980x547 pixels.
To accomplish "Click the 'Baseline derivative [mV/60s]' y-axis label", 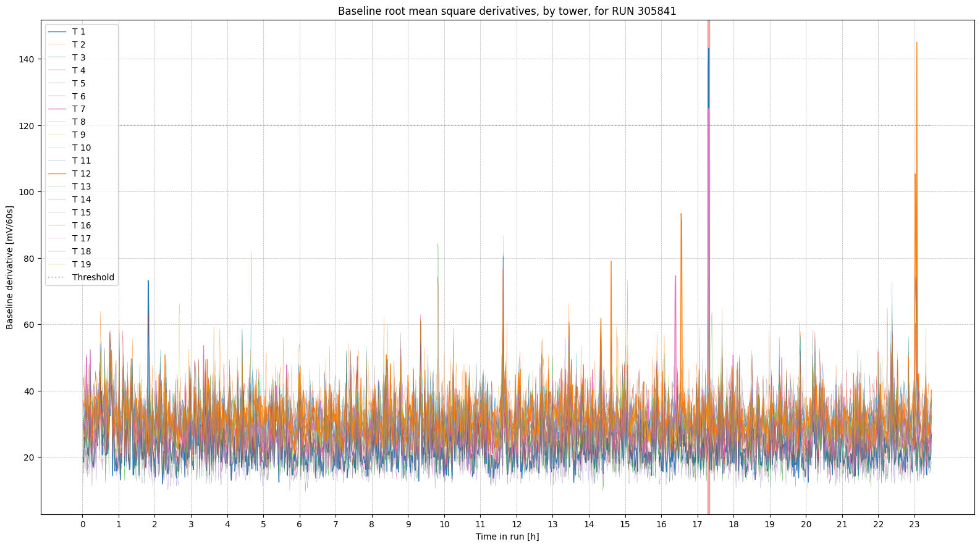I will [10, 267].
